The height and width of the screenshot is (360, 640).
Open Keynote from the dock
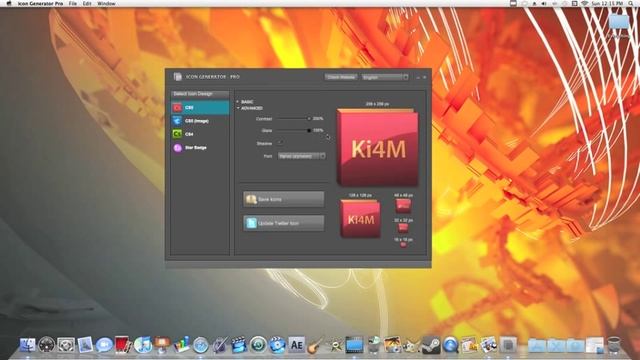pos(162,345)
